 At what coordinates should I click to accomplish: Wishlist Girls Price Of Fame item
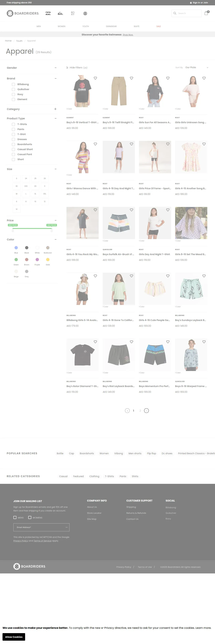(x=168, y=144)
